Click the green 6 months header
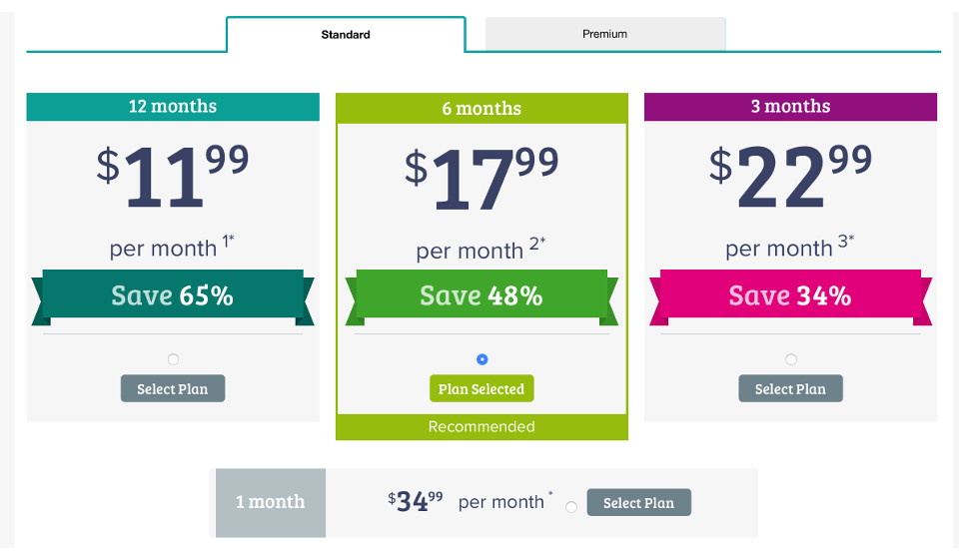This screenshot has height=560, width=959. 481,109
